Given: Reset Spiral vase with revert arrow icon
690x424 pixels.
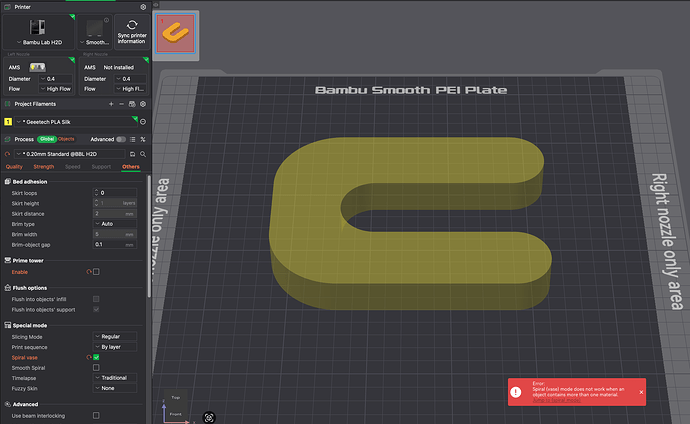Looking at the screenshot, I should coord(88,356).
